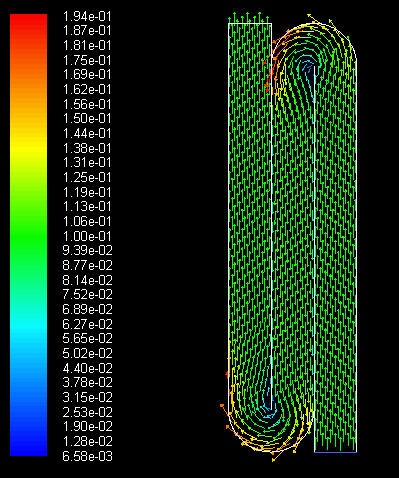
Task: Pick the yellow band of the color scale
Action: 28,147
